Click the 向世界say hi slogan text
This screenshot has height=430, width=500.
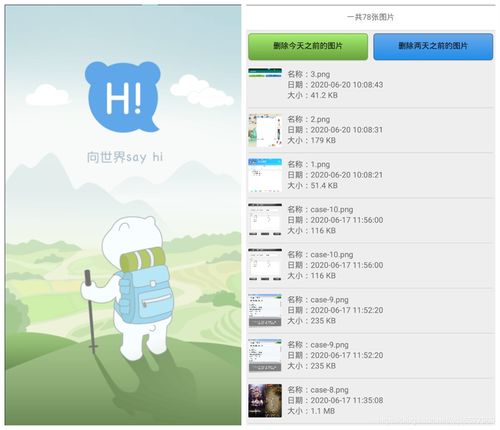coord(125,157)
